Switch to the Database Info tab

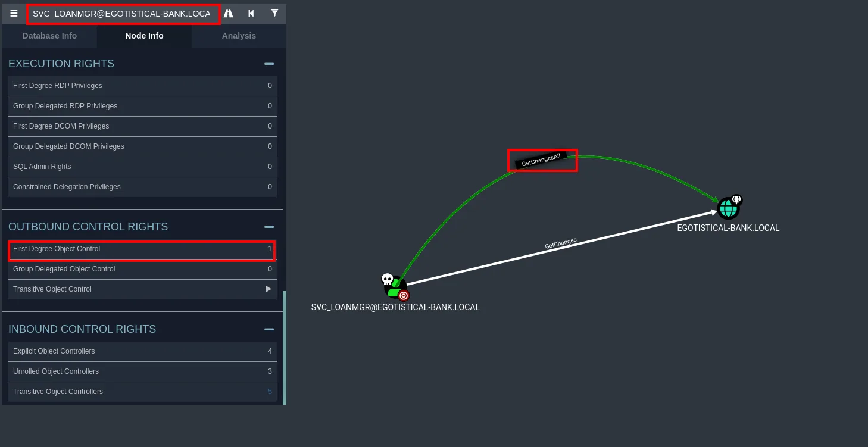49,36
